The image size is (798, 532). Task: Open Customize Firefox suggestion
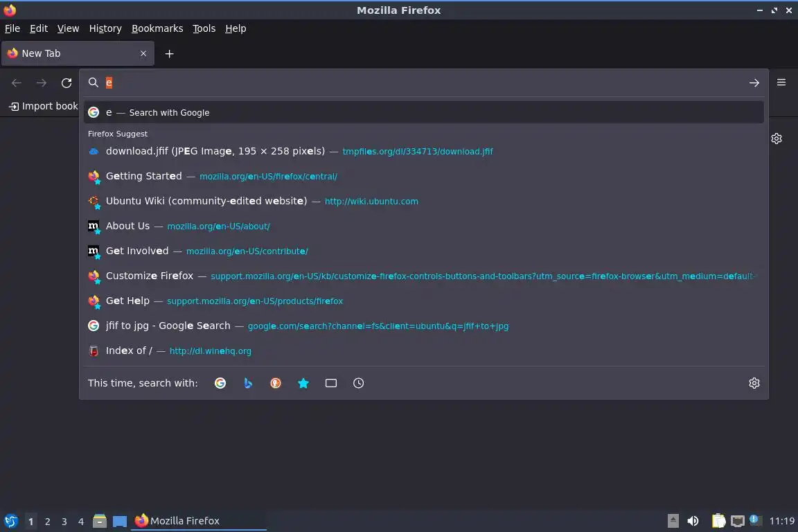click(x=423, y=276)
